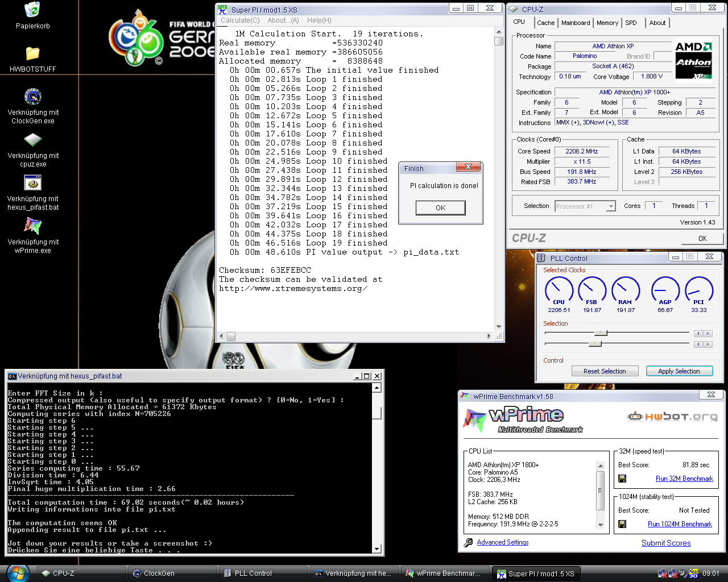This screenshot has height=582, width=728.
Task: Select the hexus_pifast.bat desktop shortcut
Action: pos(33,183)
